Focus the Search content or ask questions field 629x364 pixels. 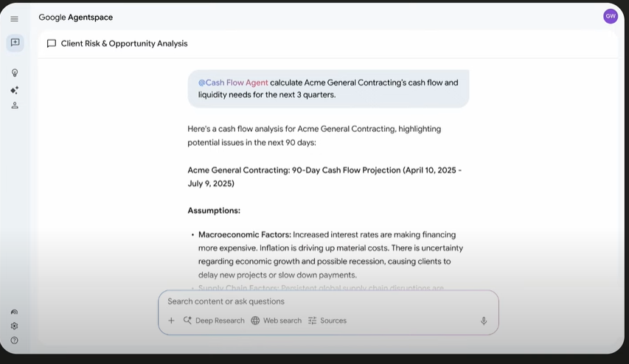coord(328,301)
